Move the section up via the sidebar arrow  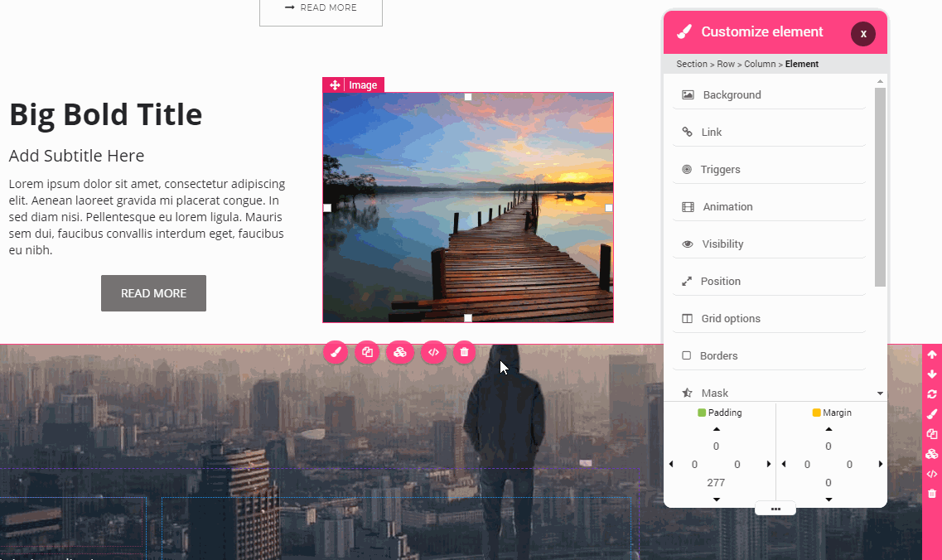932,354
